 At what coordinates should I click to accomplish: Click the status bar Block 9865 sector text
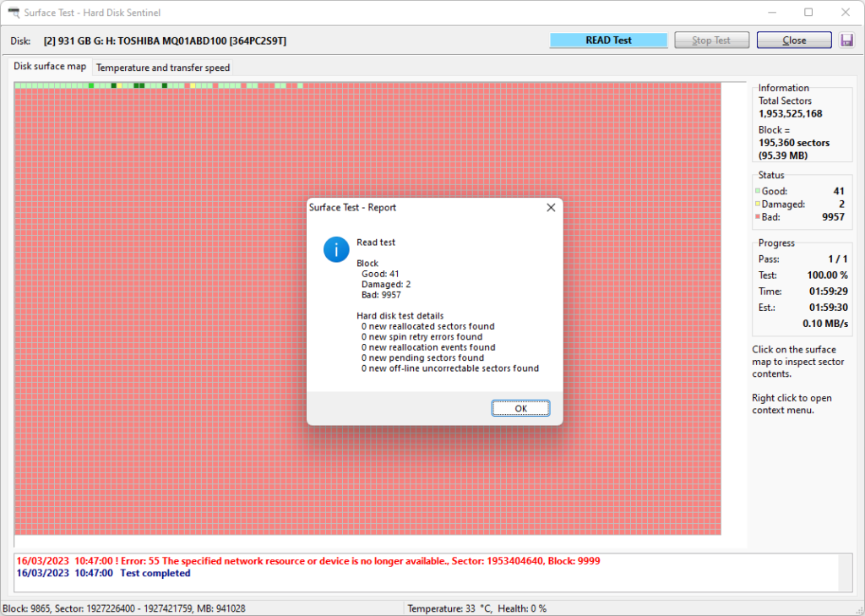click(124, 608)
